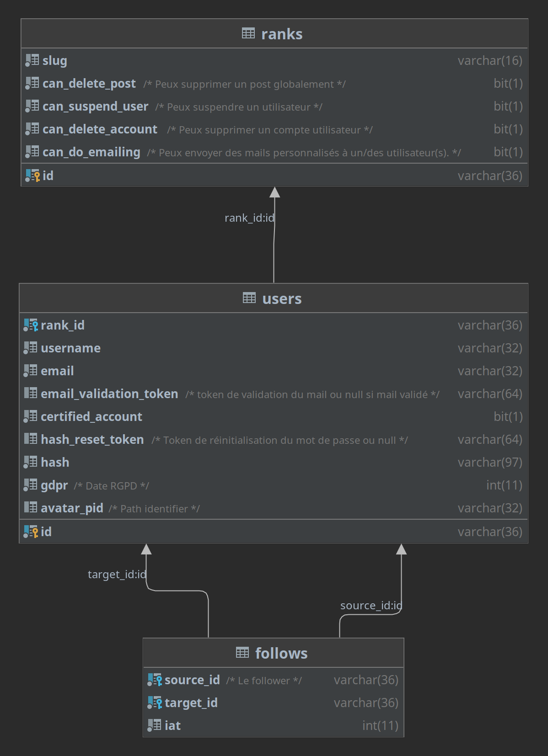Select the can_do_emailing column row

coord(274,152)
